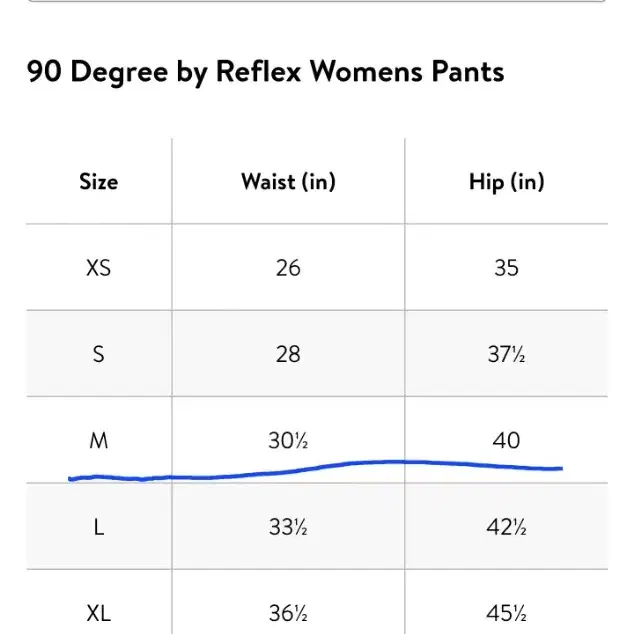Tap the L size cell
This screenshot has width=634, height=634.
click(x=99, y=527)
